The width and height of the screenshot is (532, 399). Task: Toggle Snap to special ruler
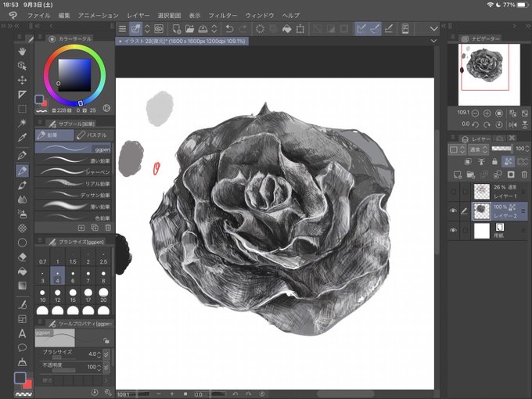tap(375, 29)
